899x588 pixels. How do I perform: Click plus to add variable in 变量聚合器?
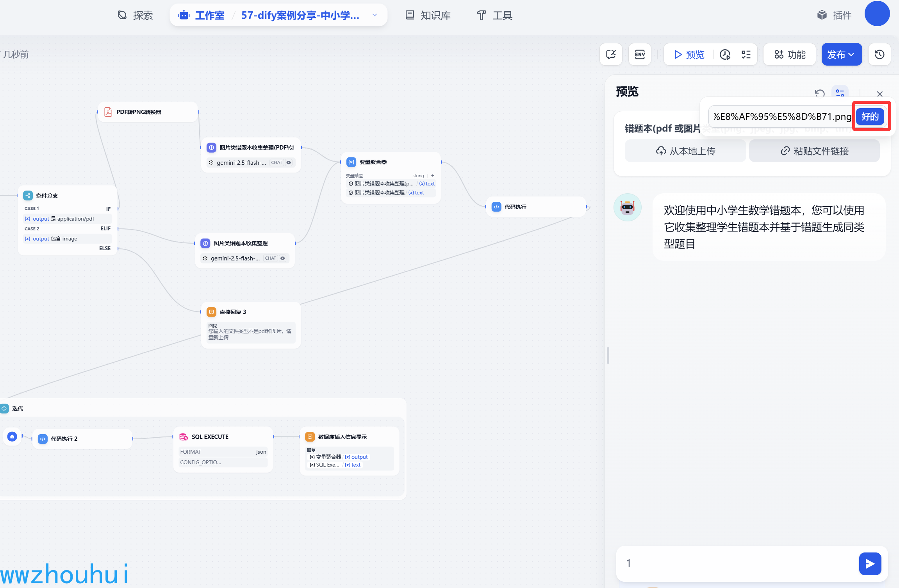coord(433,176)
